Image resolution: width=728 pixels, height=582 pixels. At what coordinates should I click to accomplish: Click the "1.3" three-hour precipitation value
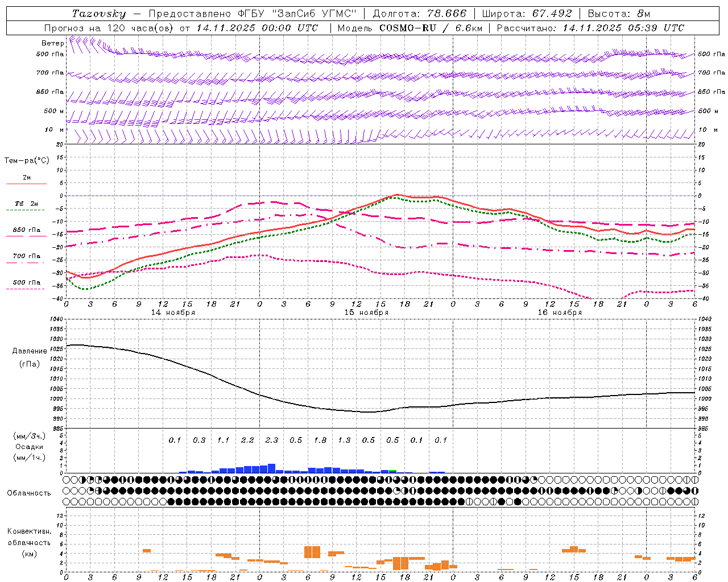344,440
